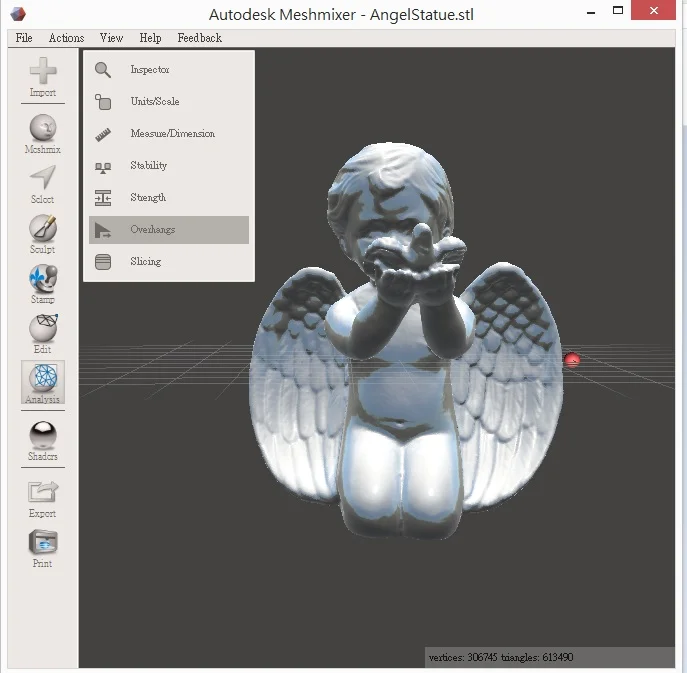Open the File menu

point(24,38)
